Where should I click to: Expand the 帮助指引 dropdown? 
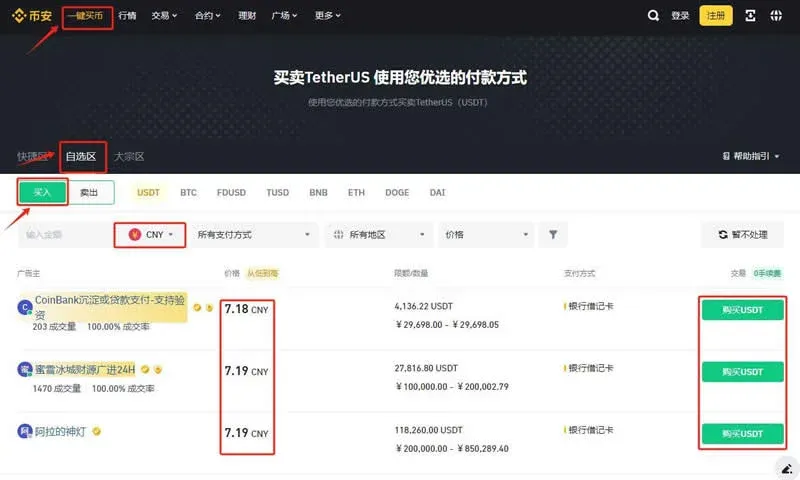pyautogui.click(x=751, y=156)
